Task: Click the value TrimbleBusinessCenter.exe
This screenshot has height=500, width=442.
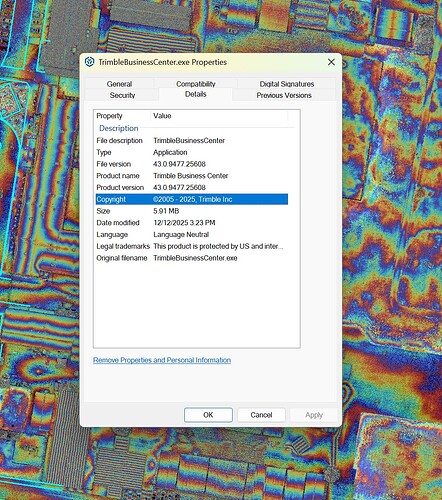Action: pos(195,258)
